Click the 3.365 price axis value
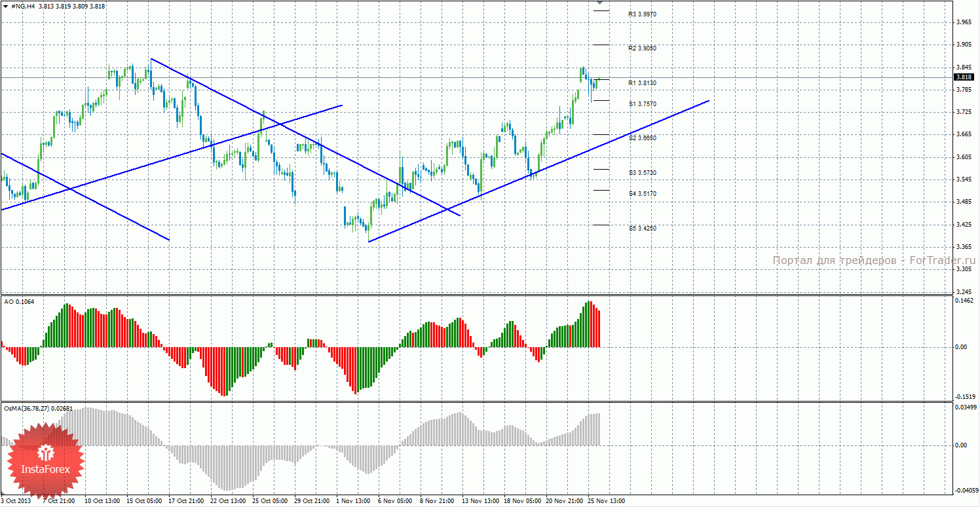The image size is (980, 507). pyautogui.click(x=964, y=247)
